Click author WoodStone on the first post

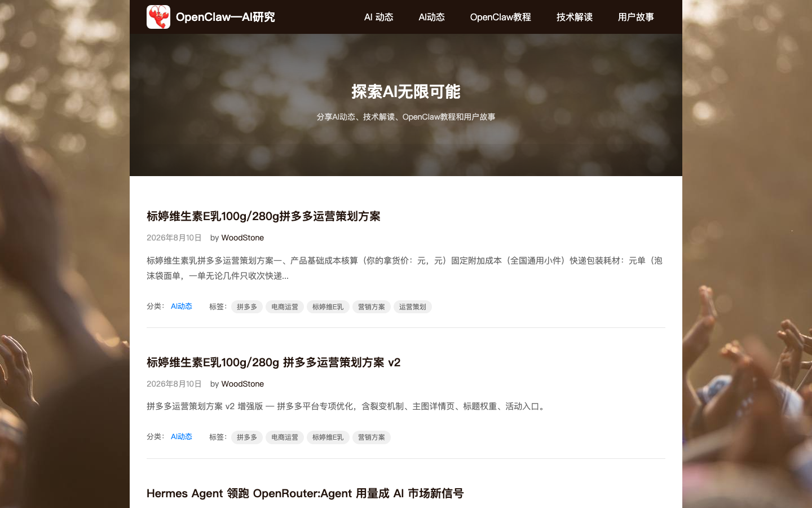242,238
